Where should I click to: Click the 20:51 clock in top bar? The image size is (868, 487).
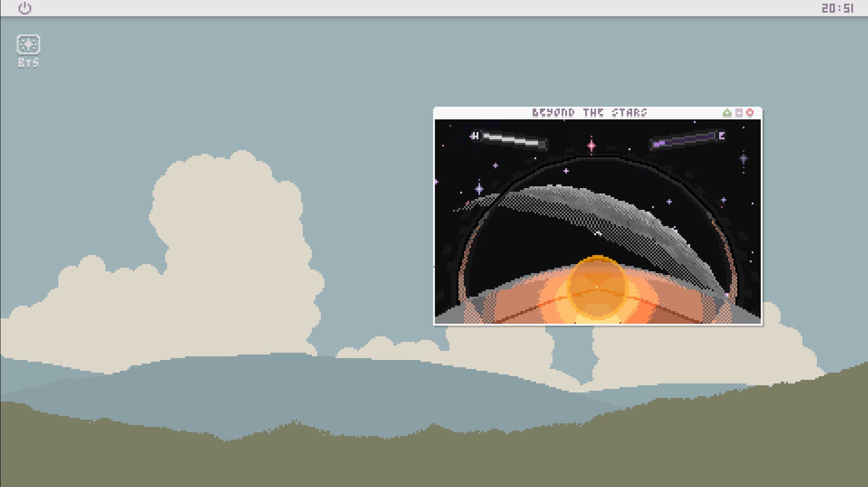[x=837, y=8]
